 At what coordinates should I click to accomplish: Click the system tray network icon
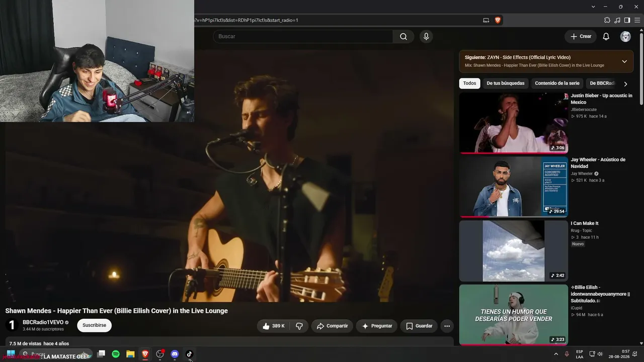[x=592, y=354]
